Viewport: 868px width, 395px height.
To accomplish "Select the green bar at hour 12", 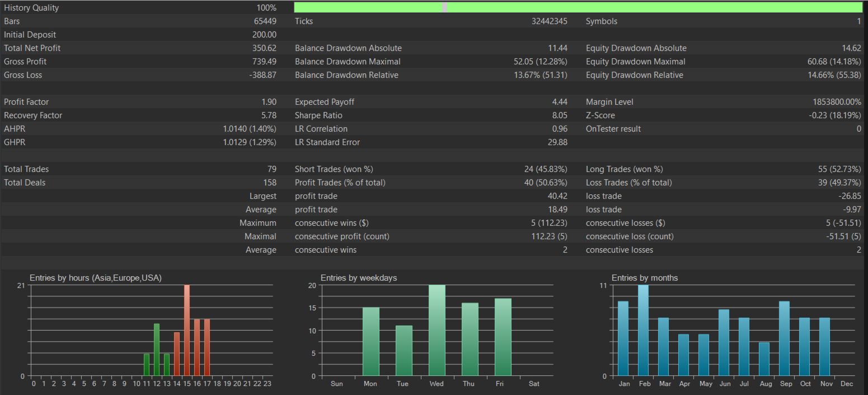I will 157,350.
